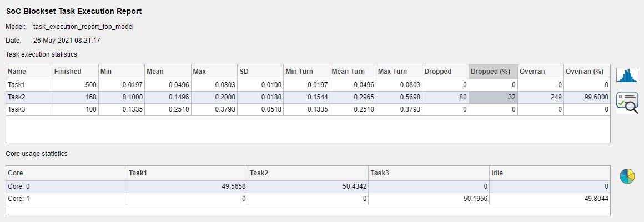The width and height of the screenshot is (644, 222).
Task: Click the SD column header
Action: point(260,72)
